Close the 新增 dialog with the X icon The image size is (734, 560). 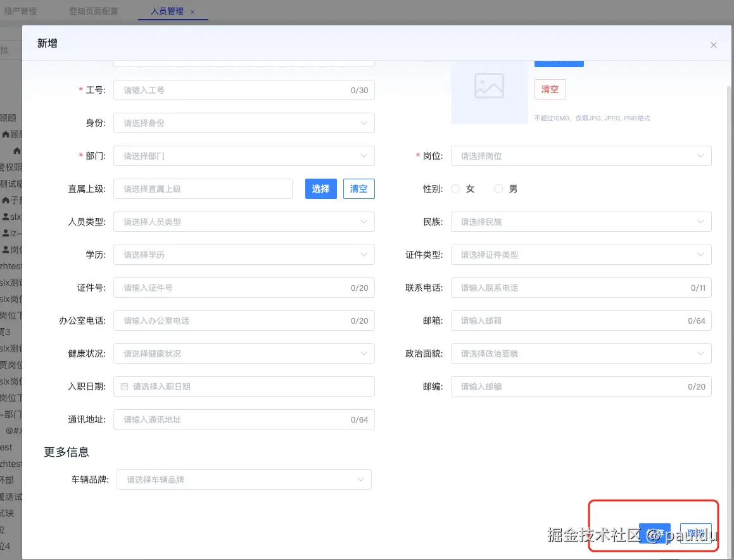[713, 45]
